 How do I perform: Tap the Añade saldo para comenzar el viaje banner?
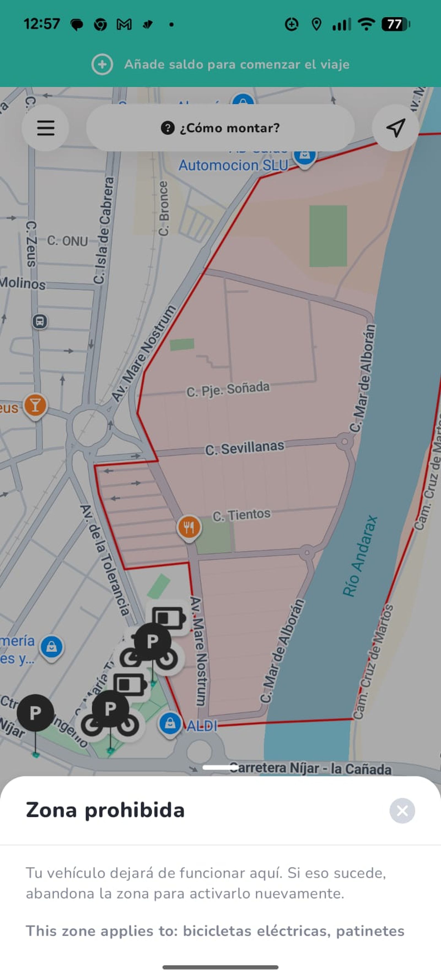point(220,64)
